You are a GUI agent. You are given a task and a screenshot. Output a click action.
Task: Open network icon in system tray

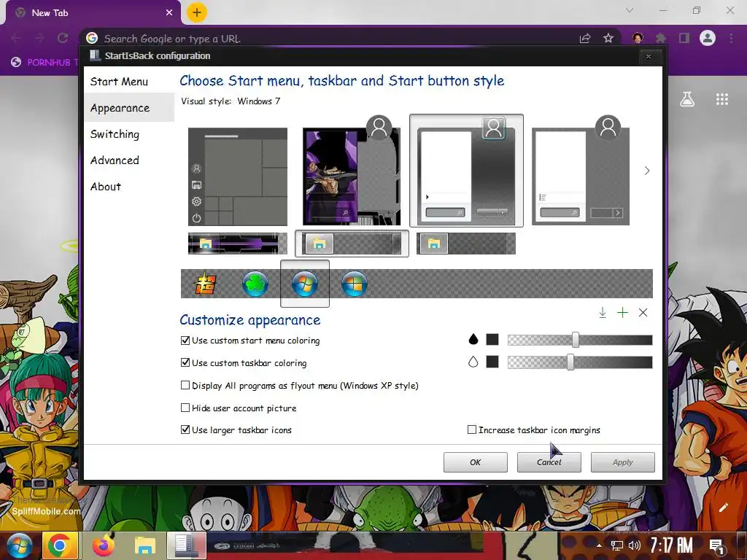tap(617, 545)
